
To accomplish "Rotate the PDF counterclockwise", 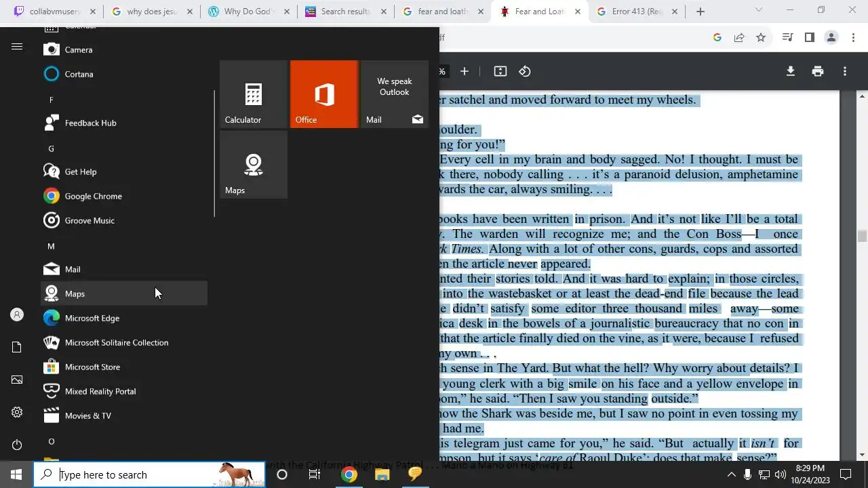I will click(x=525, y=71).
